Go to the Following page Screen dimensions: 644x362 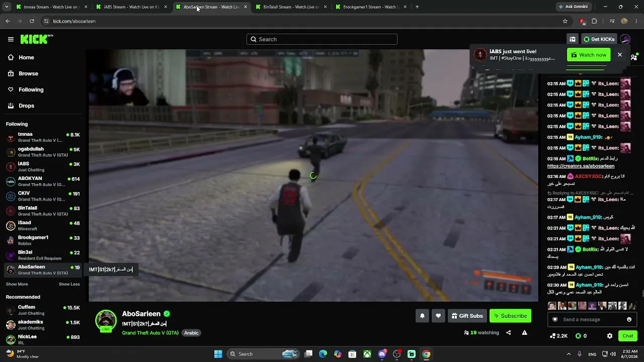tap(31, 89)
